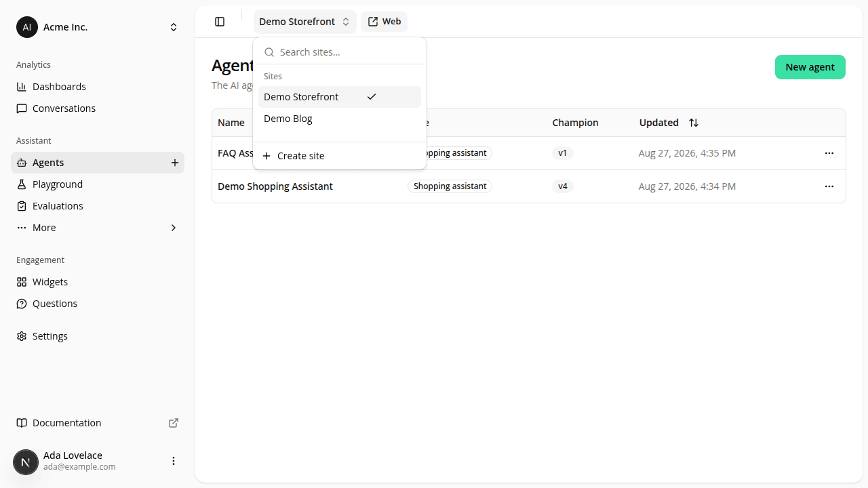Screen dimensions: 868x488
Task: Go to the Playground page
Action: [98, 184]
